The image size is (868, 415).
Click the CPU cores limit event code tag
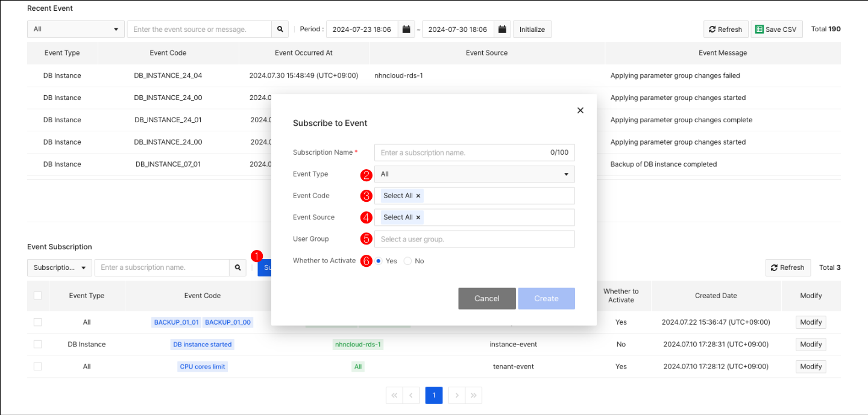(x=203, y=366)
